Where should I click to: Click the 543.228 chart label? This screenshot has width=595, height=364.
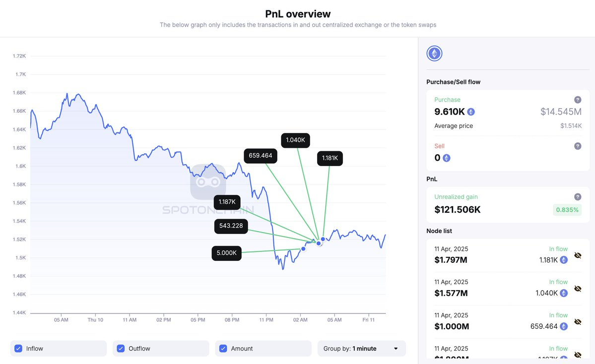tap(231, 226)
